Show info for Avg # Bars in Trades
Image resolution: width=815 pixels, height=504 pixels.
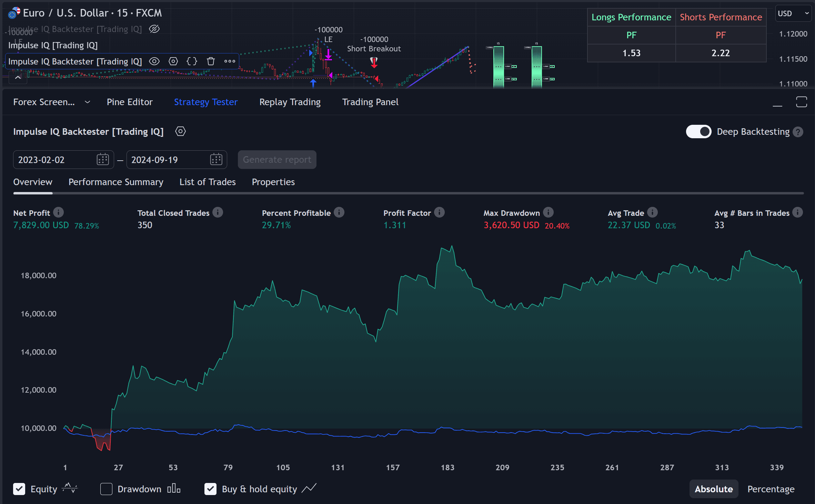coord(797,212)
